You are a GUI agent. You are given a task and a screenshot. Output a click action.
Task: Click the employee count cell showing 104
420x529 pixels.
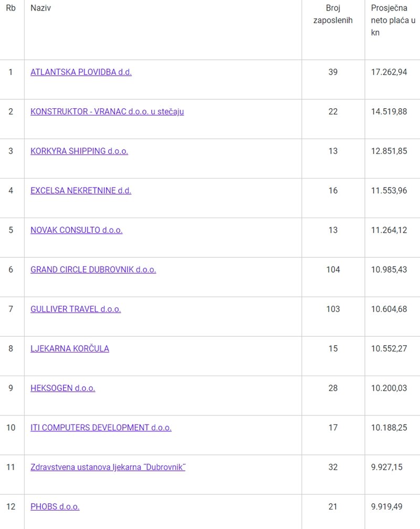333,270
